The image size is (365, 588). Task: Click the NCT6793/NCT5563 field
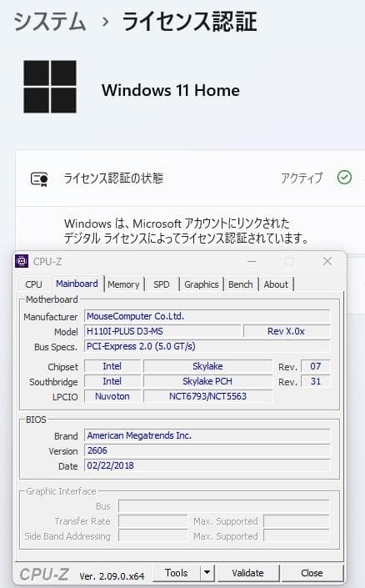208,396
